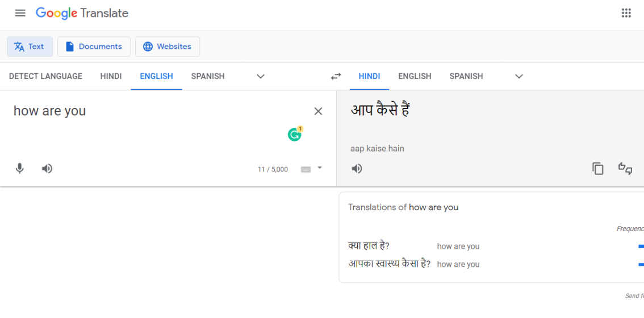
Task: Click the 11 / 5,000 character count
Action: [273, 169]
